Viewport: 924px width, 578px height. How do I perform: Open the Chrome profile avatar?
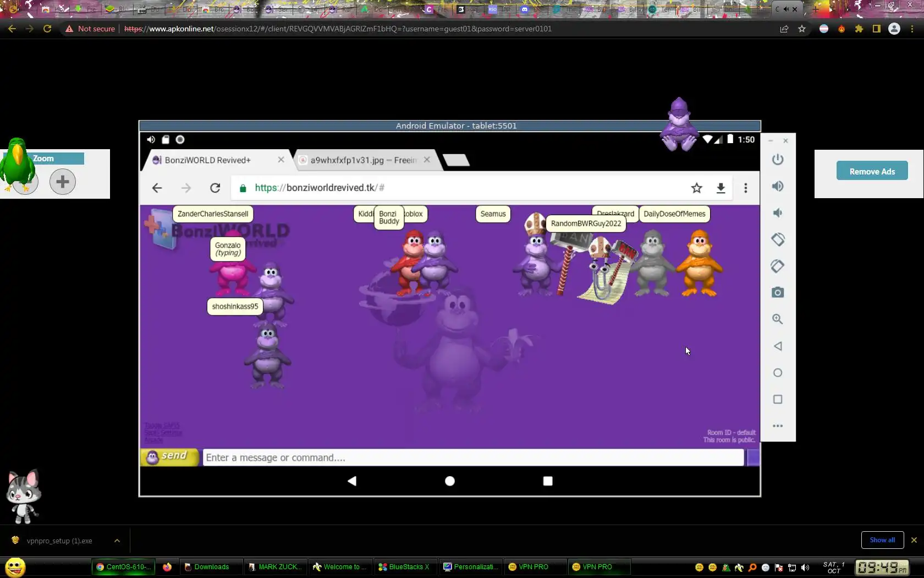[x=894, y=29]
